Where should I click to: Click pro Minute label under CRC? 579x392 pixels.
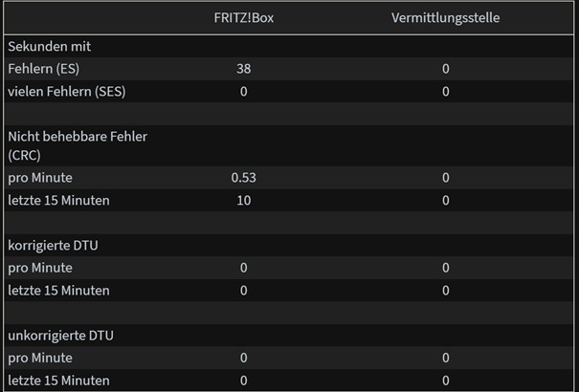[x=40, y=178]
